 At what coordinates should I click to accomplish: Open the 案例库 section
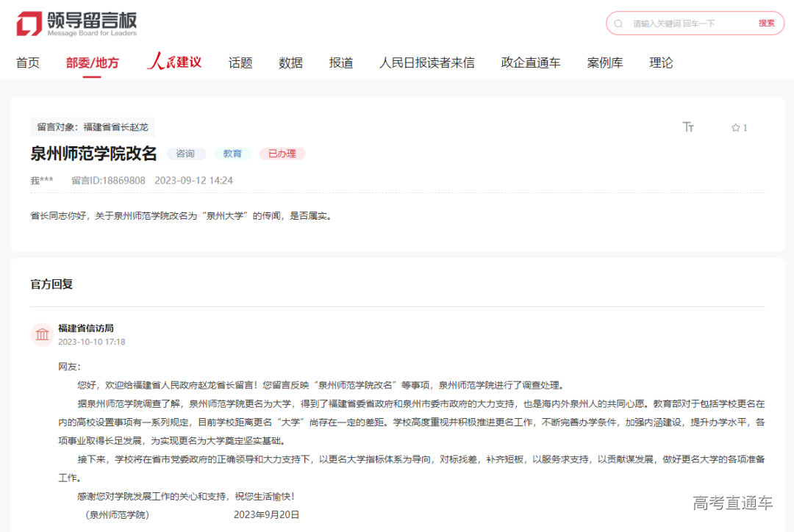[x=605, y=63]
